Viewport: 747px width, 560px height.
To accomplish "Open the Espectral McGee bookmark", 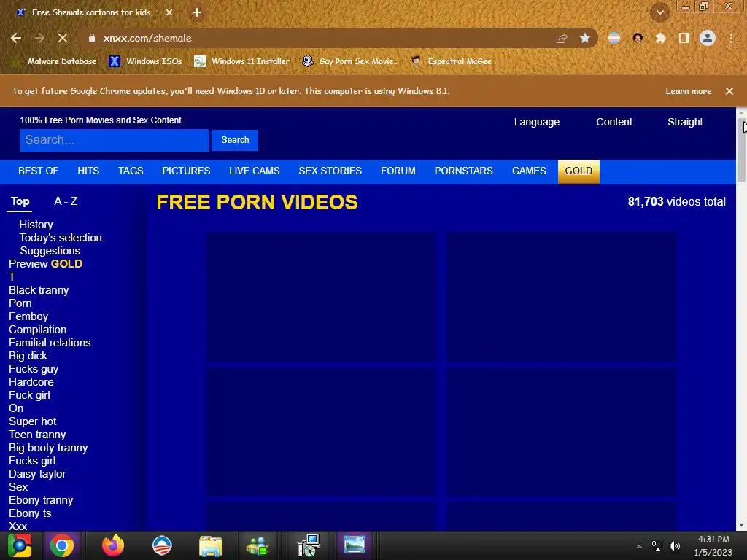I will pos(452,61).
